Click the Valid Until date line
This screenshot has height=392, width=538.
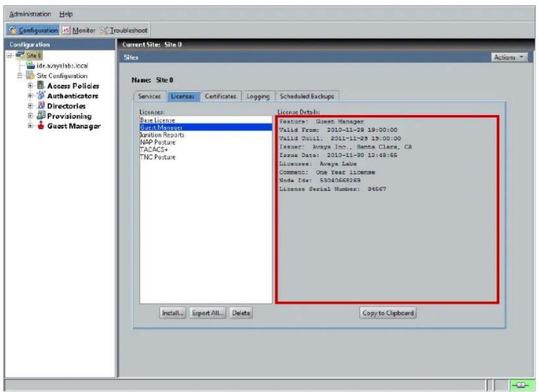(340, 139)
